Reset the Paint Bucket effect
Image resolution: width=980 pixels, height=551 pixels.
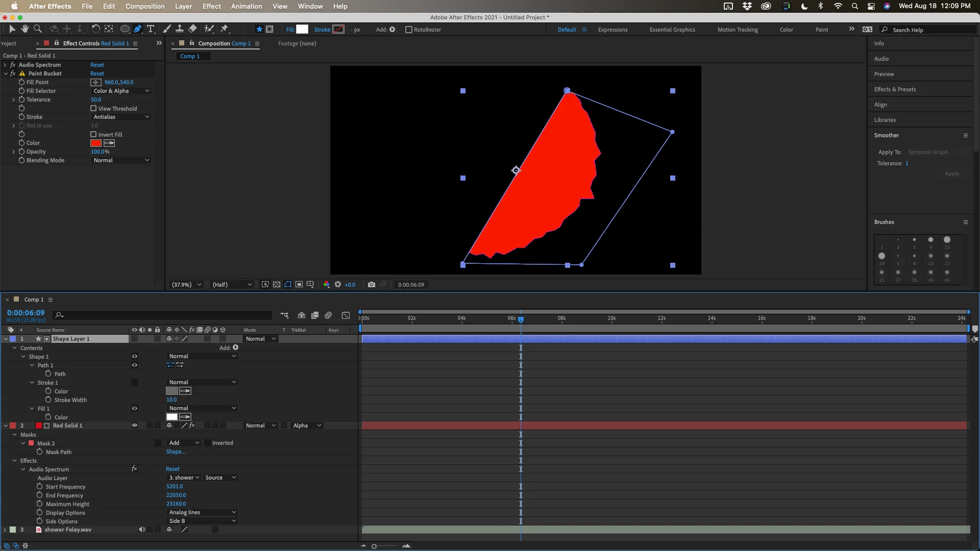pyautogui.click(x=97, y=73)
